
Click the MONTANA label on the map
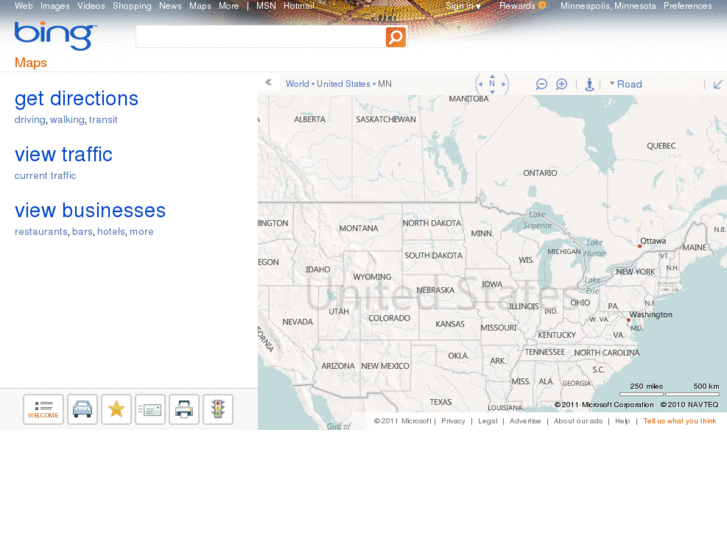pyautogui.click(x=358, y=228)
